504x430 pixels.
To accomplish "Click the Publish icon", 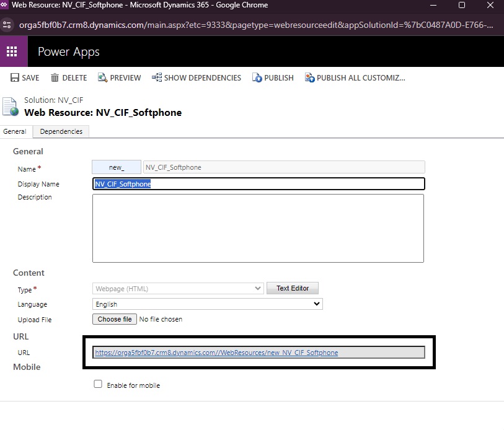I will (x=257, y=78).
